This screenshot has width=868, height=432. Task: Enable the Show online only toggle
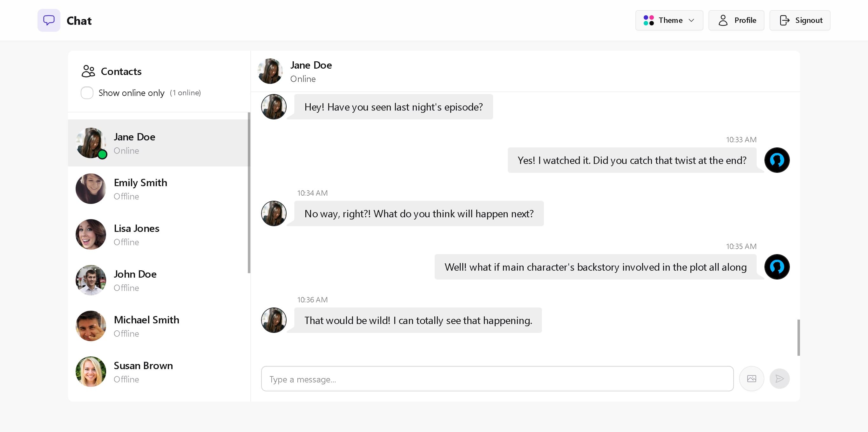point(87,93)
